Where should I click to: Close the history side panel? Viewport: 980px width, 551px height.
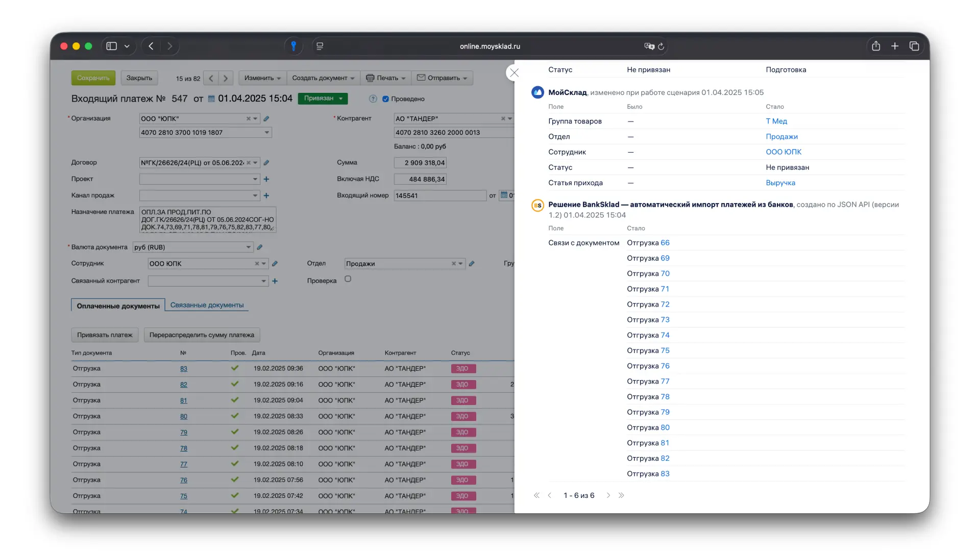tap(514, 73)
